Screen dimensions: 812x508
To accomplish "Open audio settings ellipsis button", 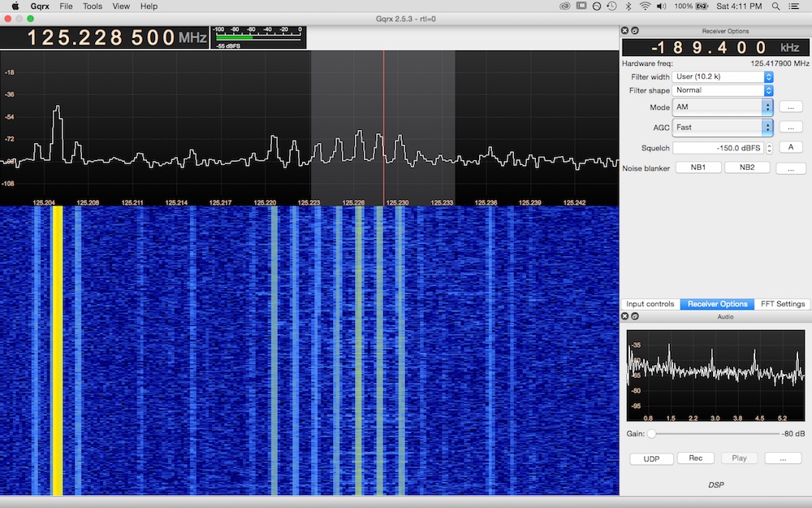I will (783, 458).
